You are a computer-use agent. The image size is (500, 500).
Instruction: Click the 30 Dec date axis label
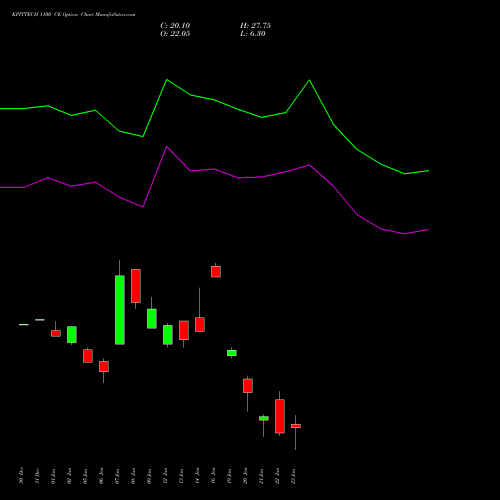21,476
